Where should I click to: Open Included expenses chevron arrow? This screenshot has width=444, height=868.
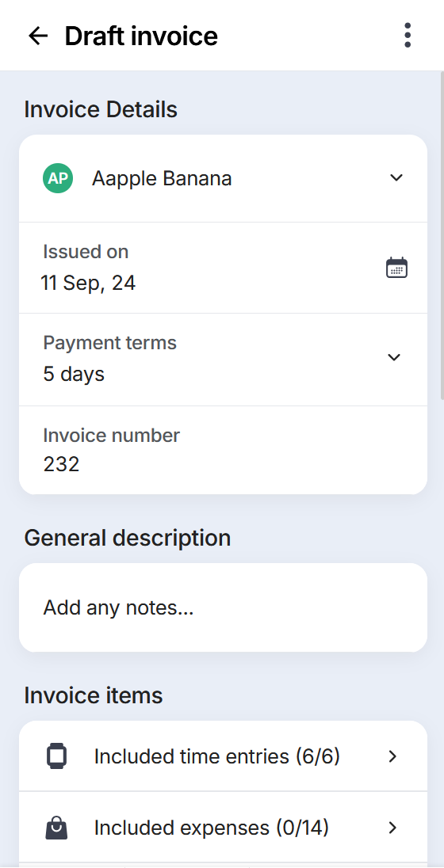pos(393,828)
